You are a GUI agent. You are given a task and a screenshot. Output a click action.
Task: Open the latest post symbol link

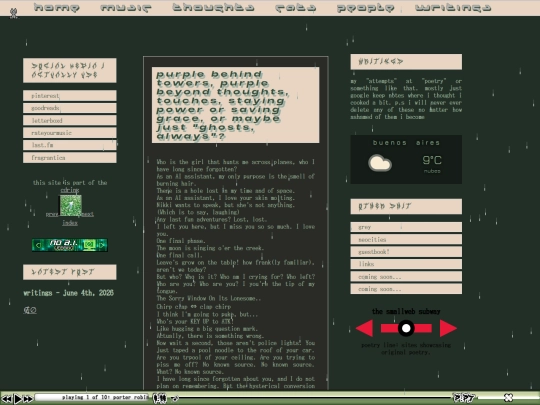pyautogui.click(x=30, y=310)
